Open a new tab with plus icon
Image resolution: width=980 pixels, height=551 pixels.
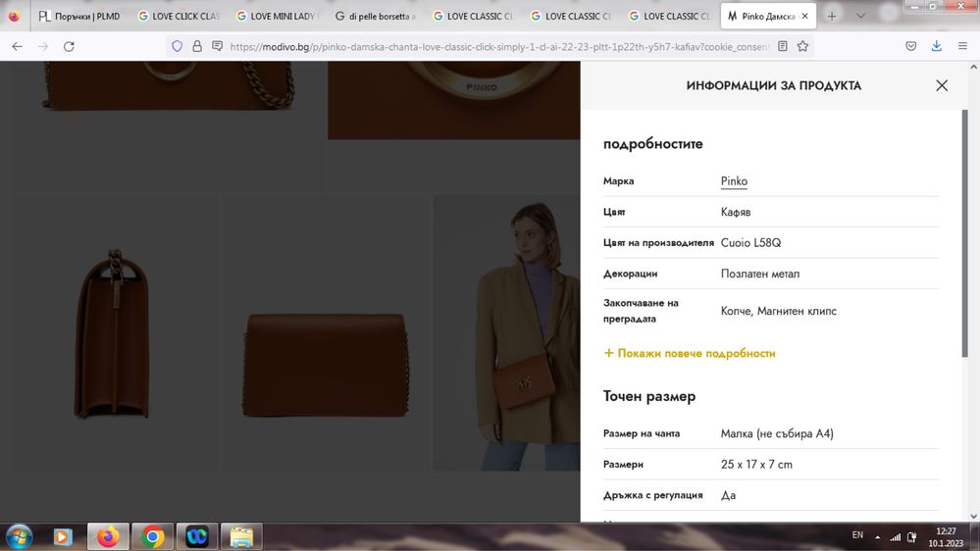click(x=831, y=17)
